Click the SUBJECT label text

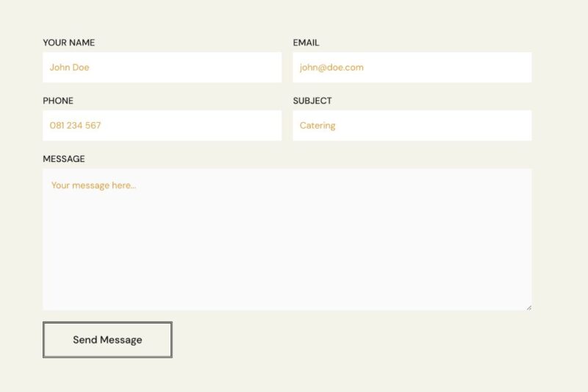pos(312,101)
